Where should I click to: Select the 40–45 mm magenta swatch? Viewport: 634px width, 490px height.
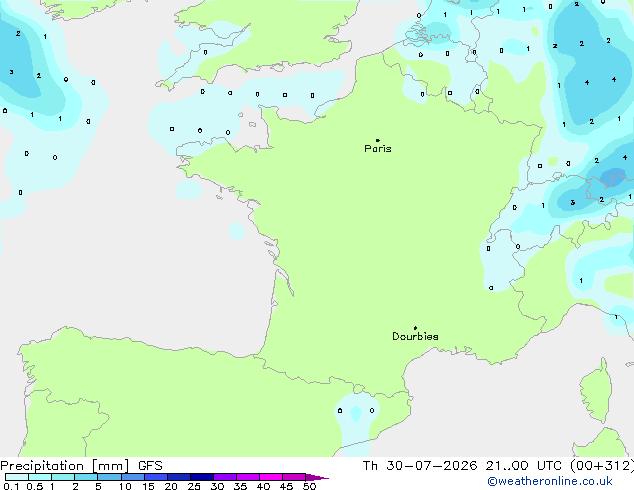pyautogui.click(x=271, y=477)
